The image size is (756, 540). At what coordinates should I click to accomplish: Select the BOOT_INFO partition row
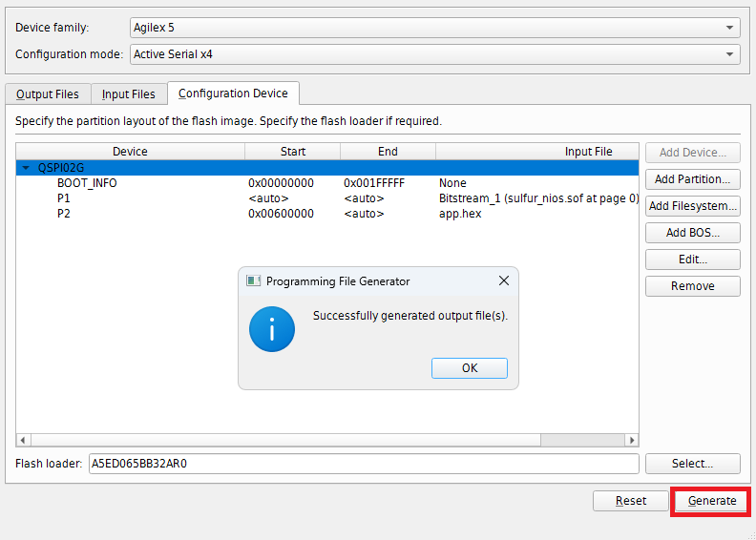click(87, 183)
